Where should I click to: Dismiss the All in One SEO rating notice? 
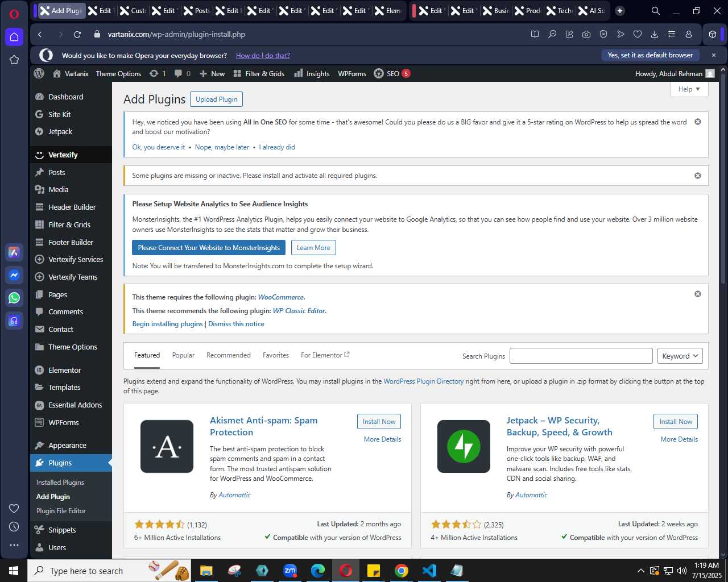point(698,122)
